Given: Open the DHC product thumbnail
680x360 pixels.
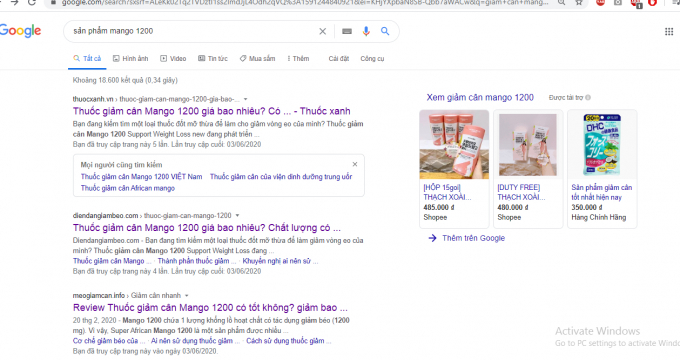Looking at the screenshot, I should click(602, 144).
